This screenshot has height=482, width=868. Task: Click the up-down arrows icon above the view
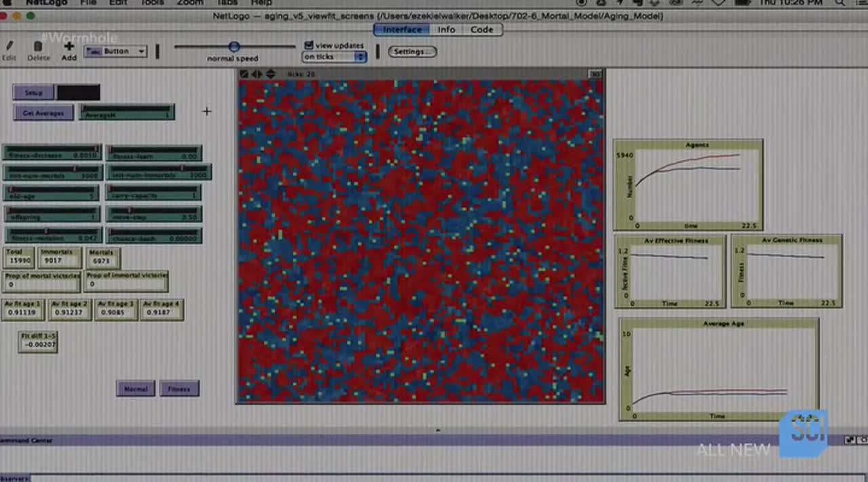(270, 74)
